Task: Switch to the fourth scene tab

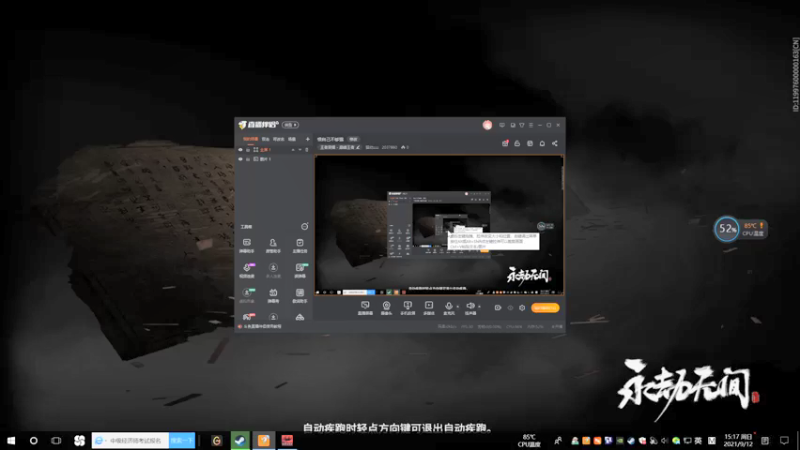Action: [292, 139]
